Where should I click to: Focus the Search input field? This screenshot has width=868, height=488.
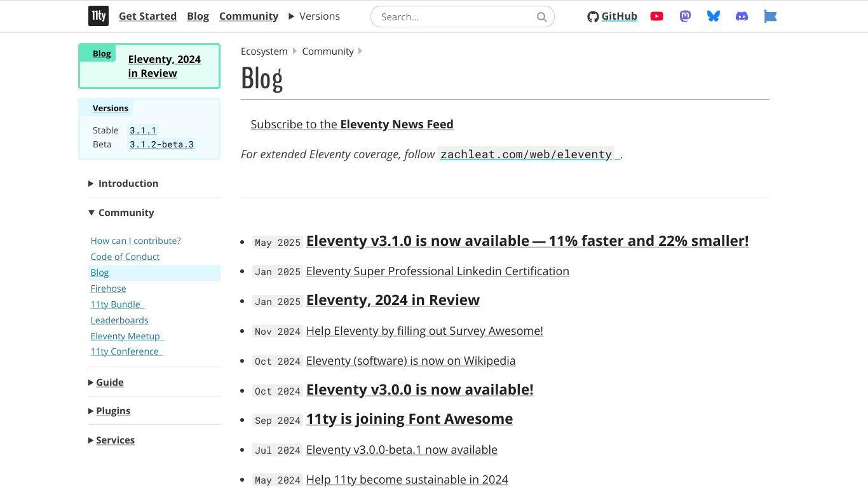pyautogui.click(x=463, y=17)
